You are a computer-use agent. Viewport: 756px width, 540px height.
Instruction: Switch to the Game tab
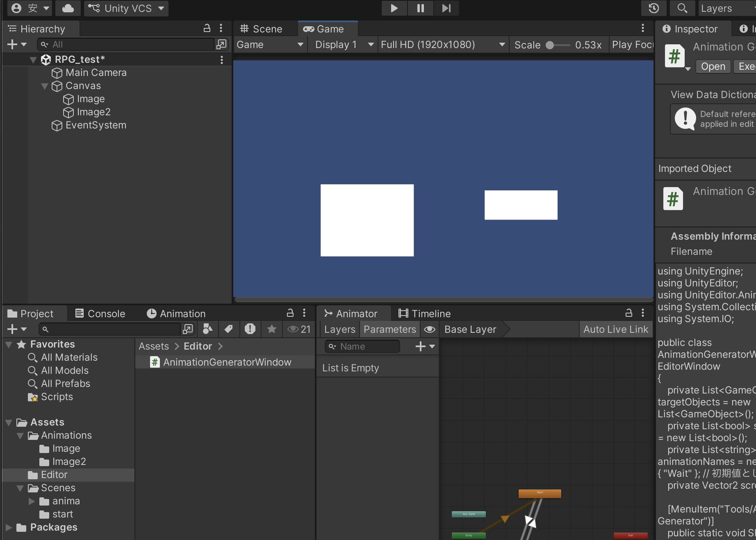[328, 29]
